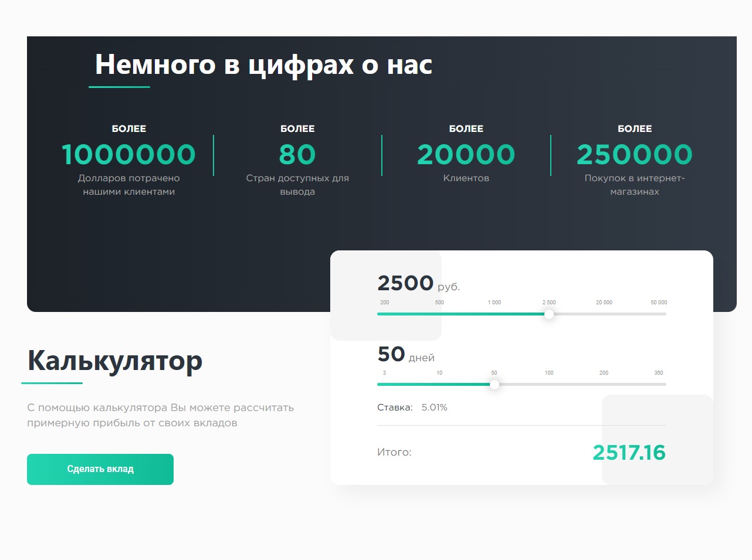Screen dimensions: 752x560
Task: Click the calculator description paragraph
Action: pos(160,415)
